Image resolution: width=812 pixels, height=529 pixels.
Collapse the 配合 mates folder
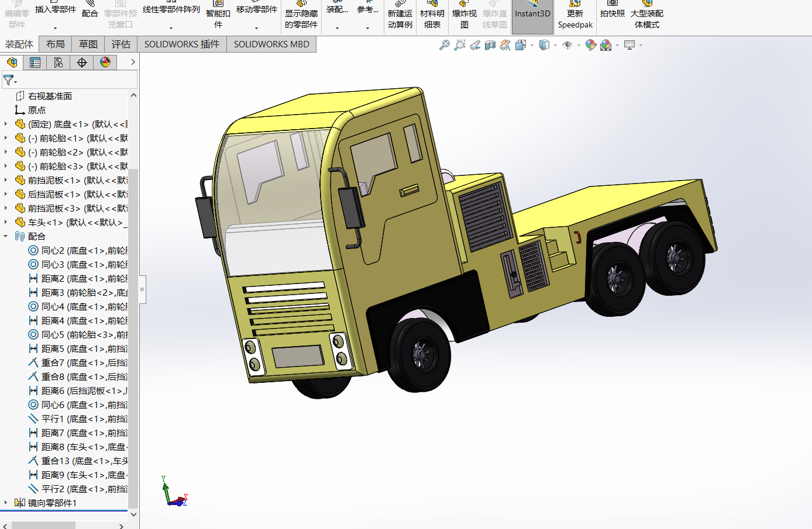tap(6, 236)
